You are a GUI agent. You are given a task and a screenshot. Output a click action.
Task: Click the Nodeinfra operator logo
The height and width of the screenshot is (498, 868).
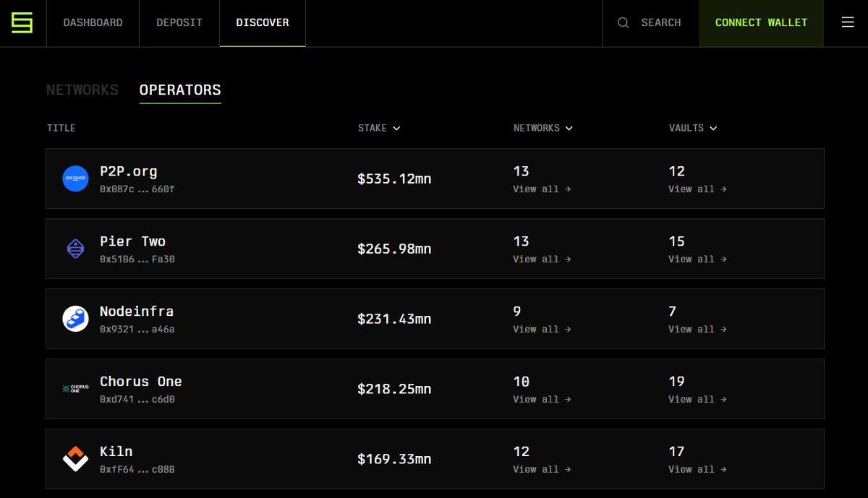(x=75, y=319)
